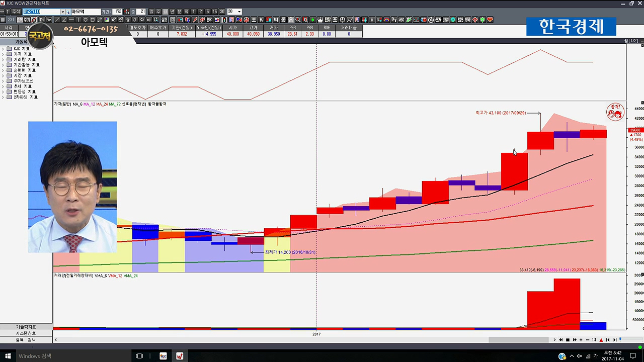Expand the 거래량 지표 tree folder

point(3,59)
